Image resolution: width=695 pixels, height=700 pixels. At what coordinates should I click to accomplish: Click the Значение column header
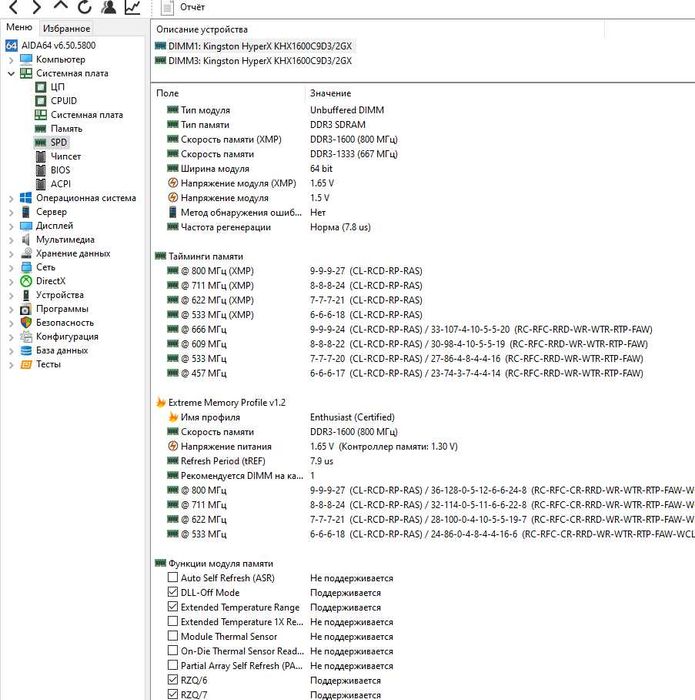[x=330, y=93]
